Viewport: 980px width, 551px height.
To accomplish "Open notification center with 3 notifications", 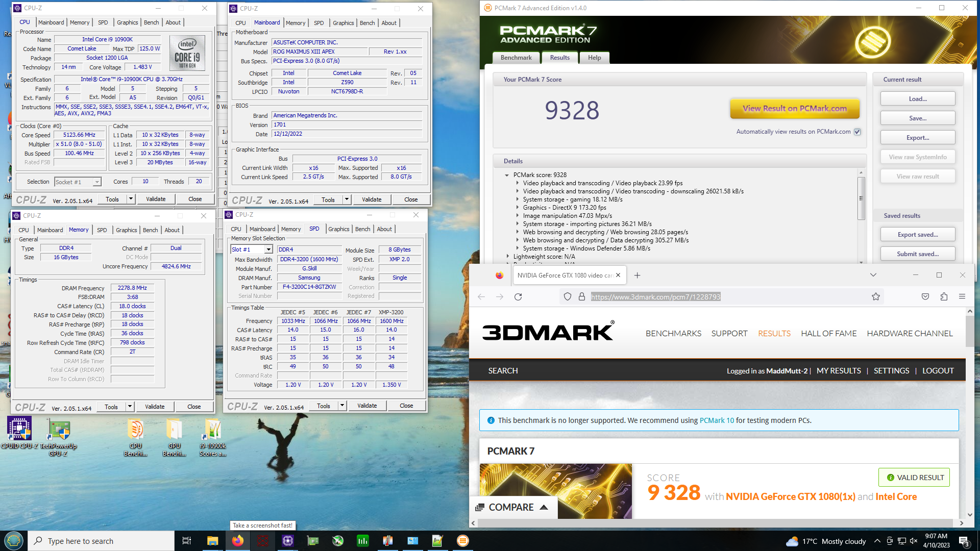I will click(964, 541).
